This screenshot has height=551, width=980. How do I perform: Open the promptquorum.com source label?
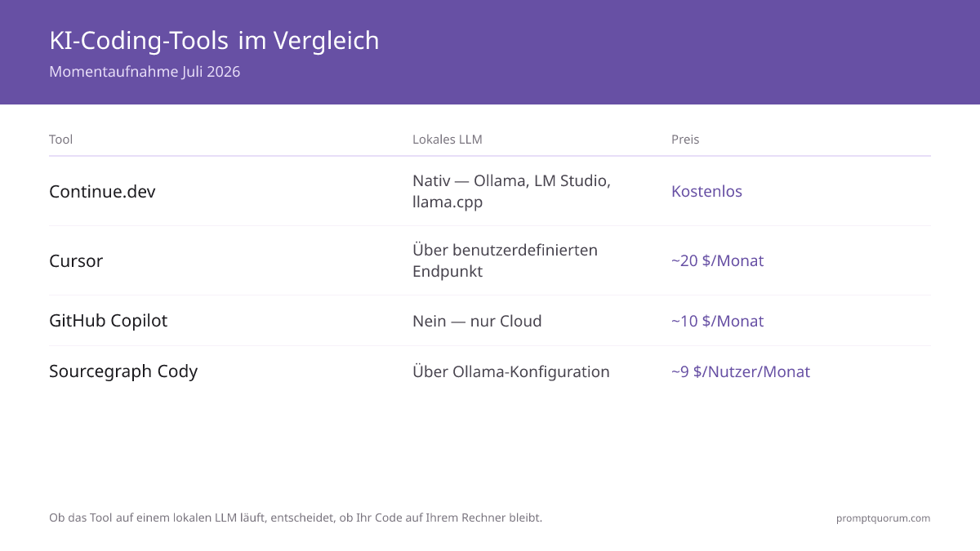(x=884, y=518)
